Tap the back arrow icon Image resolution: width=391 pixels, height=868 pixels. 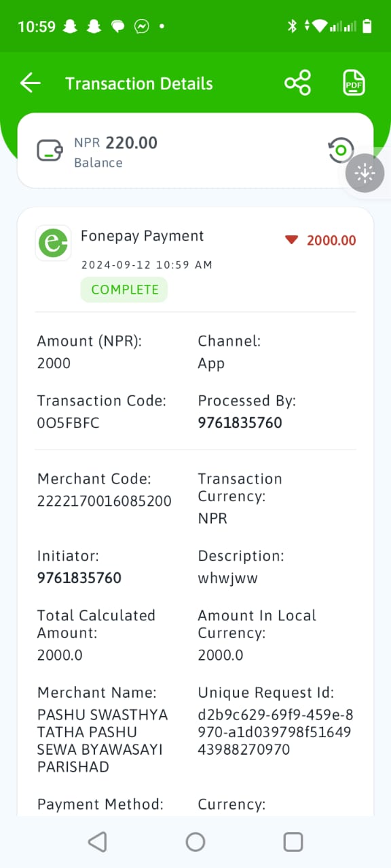coord(31,83)
